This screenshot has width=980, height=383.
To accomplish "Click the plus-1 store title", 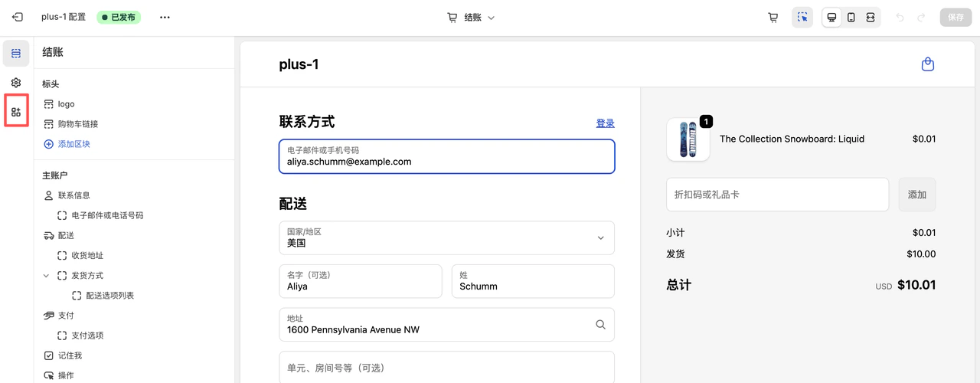I will coord(299,64).
